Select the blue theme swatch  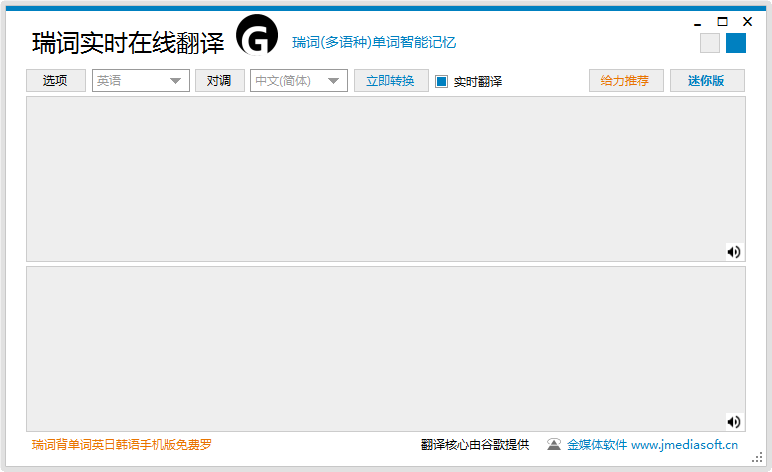pos(736,43)
